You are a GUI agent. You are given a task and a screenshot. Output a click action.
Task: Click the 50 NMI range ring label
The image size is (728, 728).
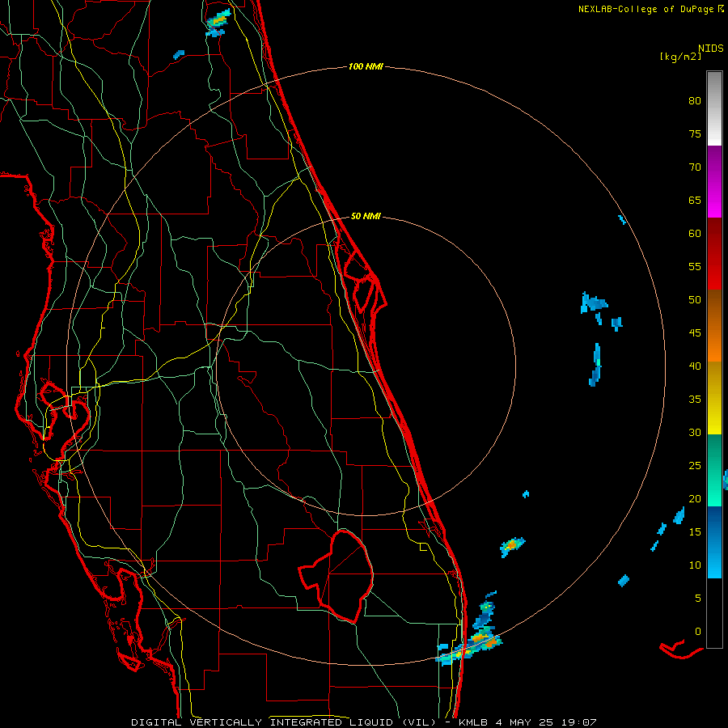pyautogui.click(x=366, y=216)
